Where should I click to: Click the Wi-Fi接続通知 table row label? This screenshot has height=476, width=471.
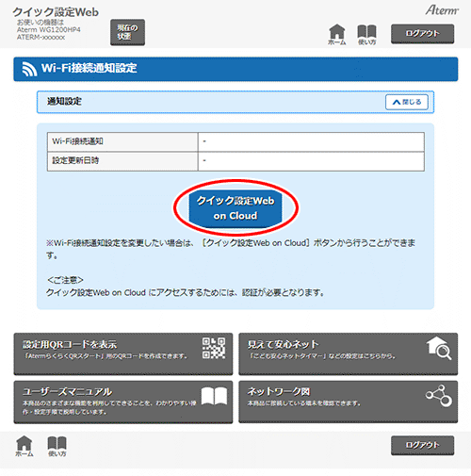(77, 141)
